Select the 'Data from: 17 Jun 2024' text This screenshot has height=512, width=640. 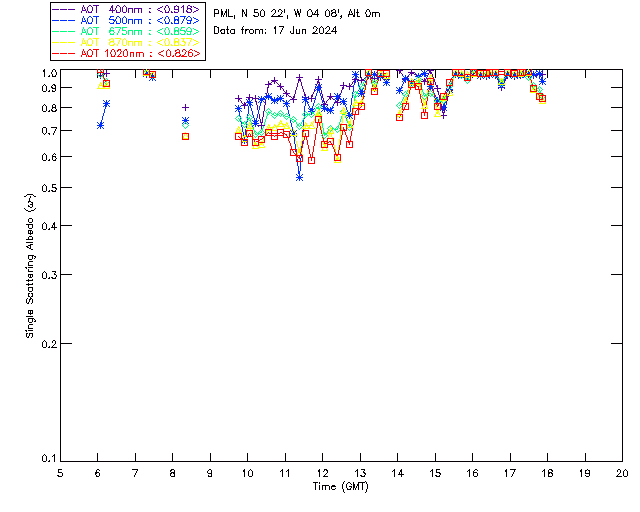click(x=276, y=30)
